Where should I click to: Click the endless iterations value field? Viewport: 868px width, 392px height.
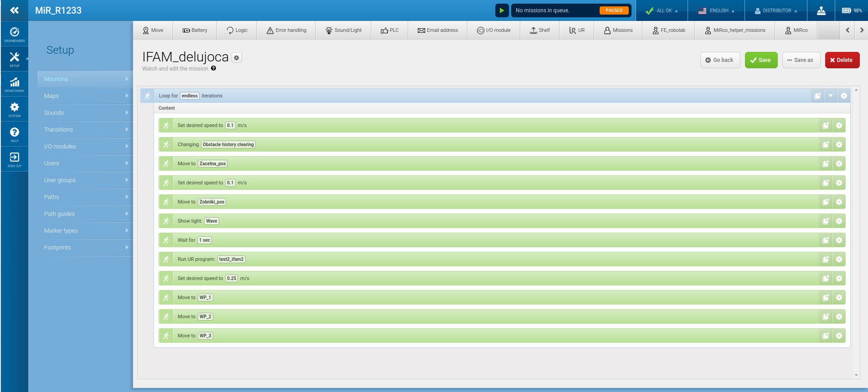point(190,96)
